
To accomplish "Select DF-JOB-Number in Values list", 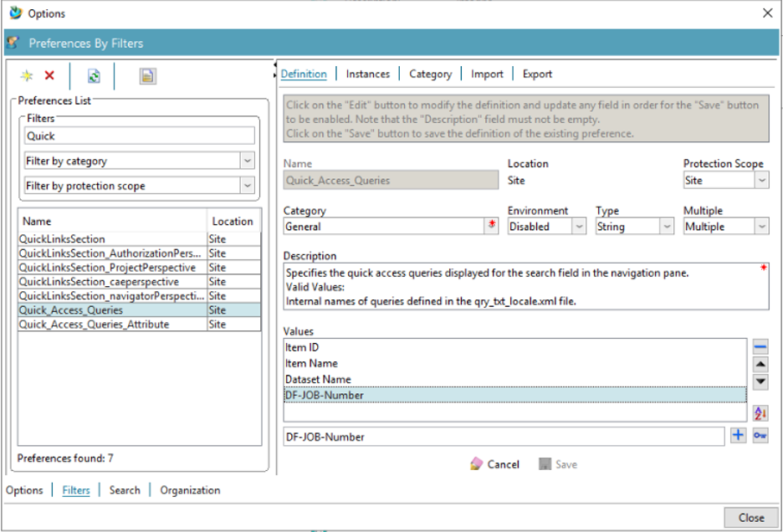I will 515,395.
